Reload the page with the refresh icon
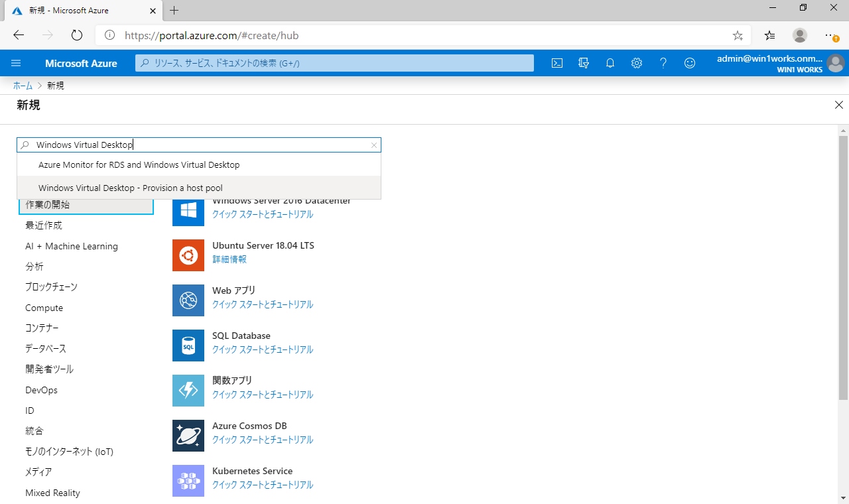 76,35
